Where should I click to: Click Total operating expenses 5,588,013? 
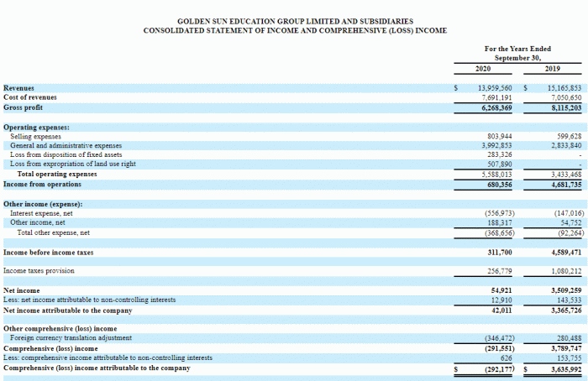[x=496, y=175]
